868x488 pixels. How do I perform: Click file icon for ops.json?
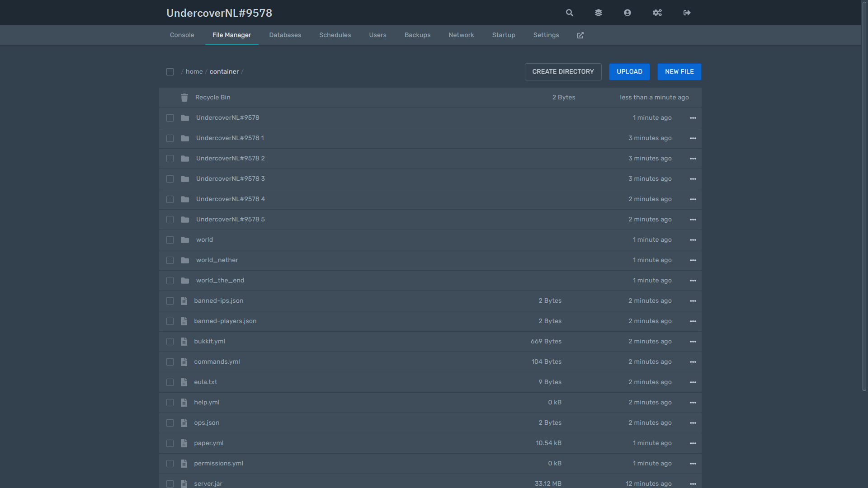click(184, 423)
